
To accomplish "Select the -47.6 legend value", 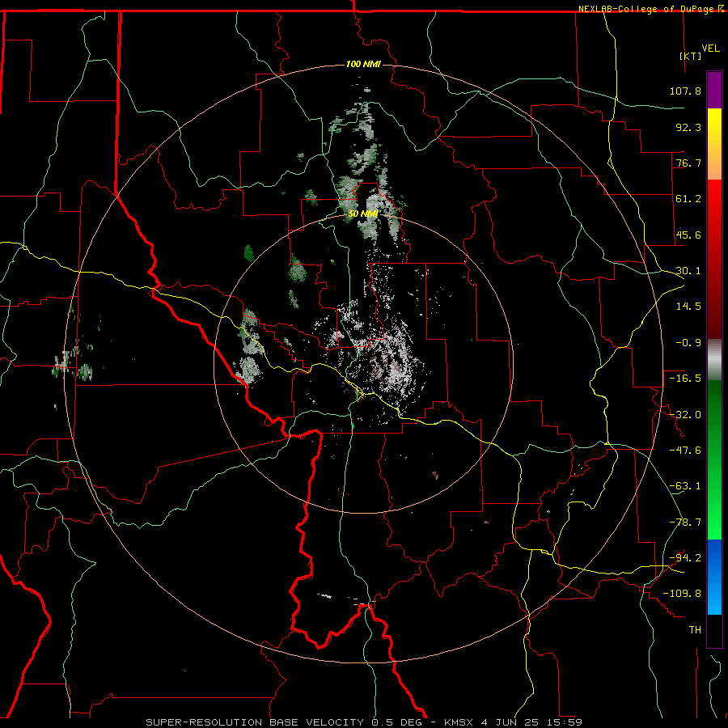I will (x=685, y=451).
